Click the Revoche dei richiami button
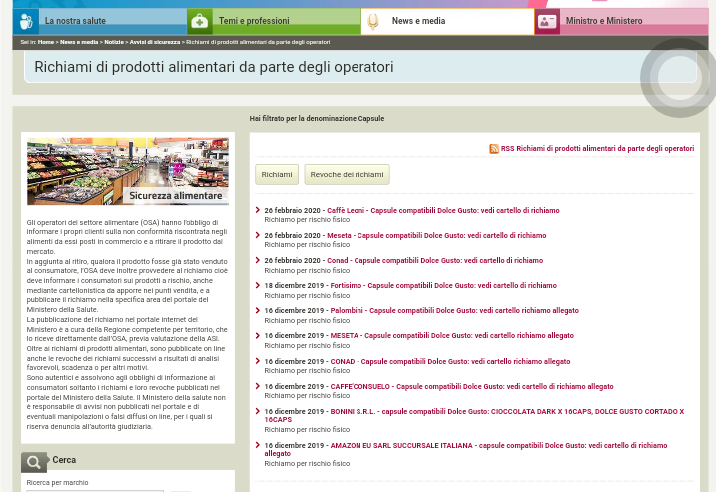 point(347,175)
